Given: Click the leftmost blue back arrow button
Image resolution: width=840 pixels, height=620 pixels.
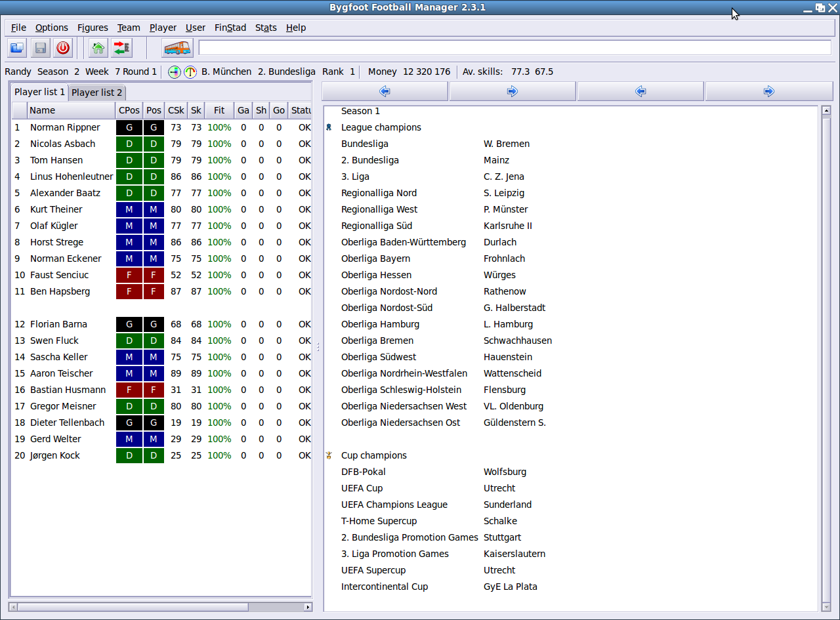Looking at the screenshot, I should (x=385, y=91).
